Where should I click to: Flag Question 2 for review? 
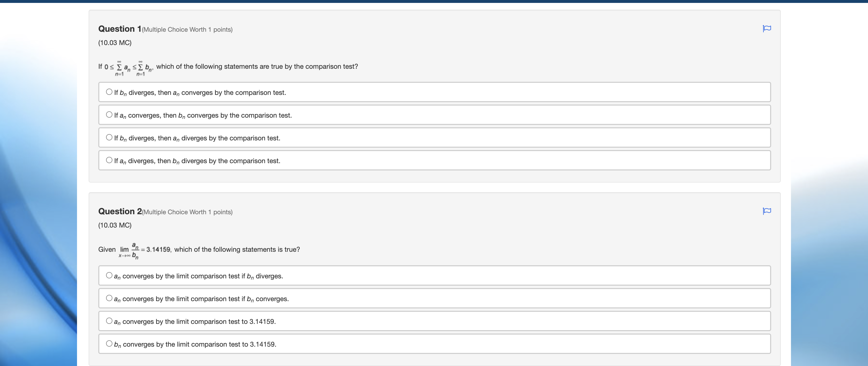pyautogui.click(x=767, y=211)
